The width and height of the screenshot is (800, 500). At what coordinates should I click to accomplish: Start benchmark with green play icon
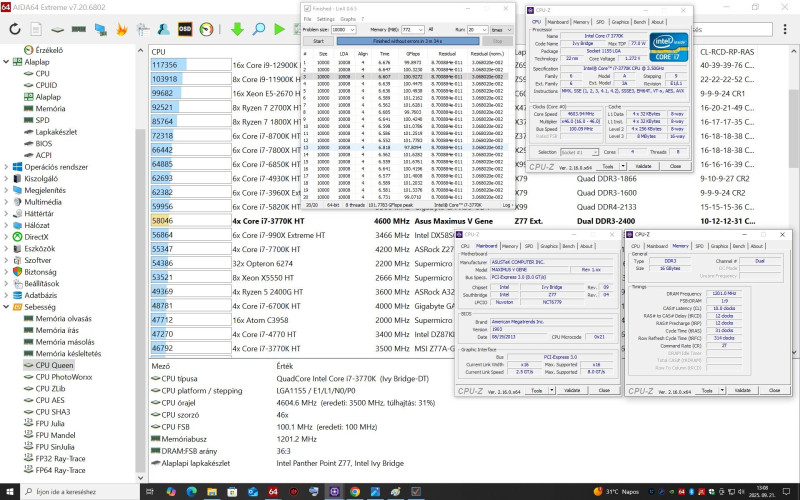(x=279, y=29)
